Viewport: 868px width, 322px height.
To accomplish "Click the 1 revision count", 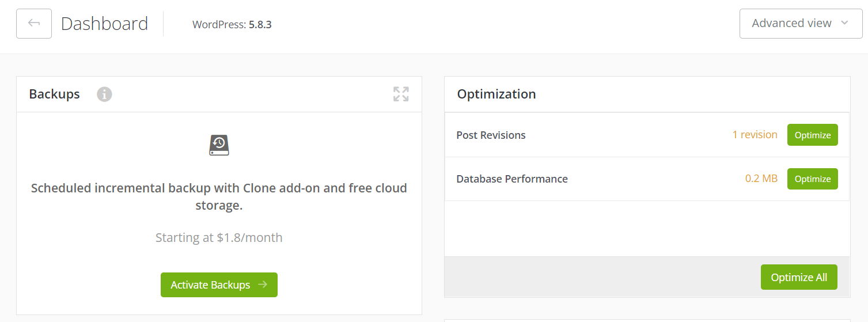I will (x=755, y=135).
